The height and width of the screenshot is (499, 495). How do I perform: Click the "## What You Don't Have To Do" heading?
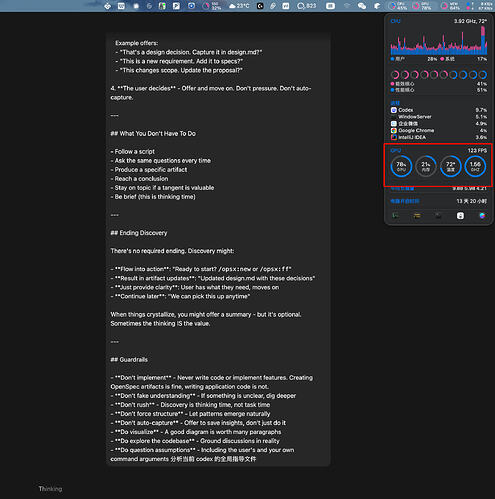click(x=153, y=134)
